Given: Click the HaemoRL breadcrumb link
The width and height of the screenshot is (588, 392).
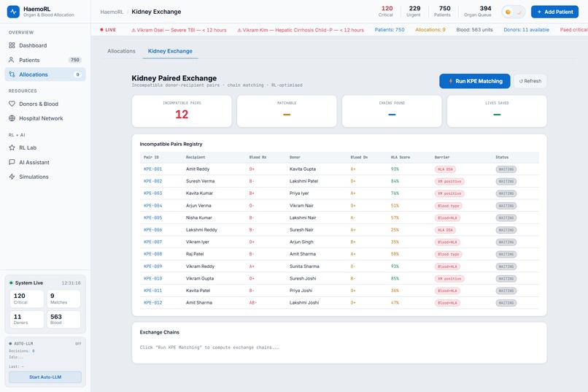Looking at the screenshot, I should pos(112,12).
